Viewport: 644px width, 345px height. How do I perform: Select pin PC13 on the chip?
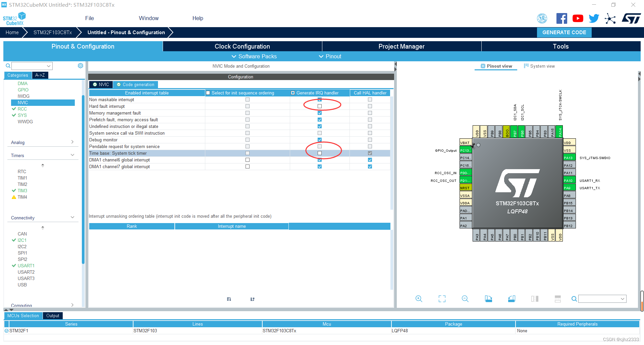[466, 150]
